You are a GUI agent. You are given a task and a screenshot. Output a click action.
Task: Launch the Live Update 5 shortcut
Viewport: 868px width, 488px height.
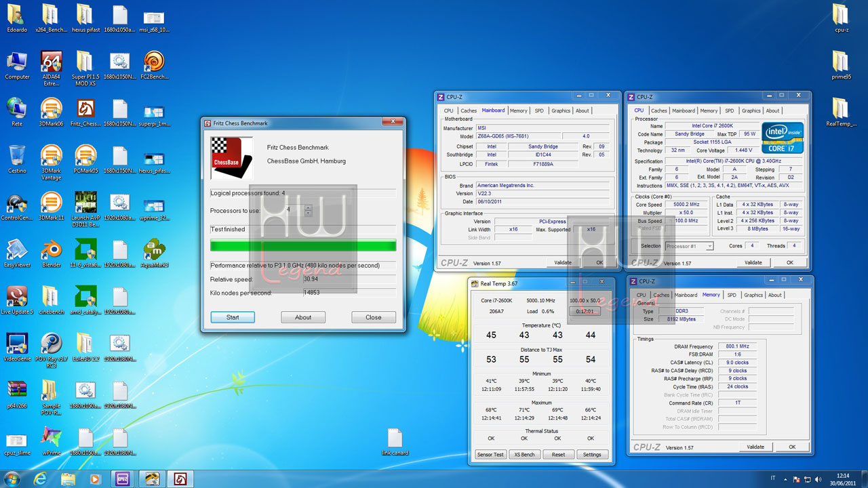(x=17, y=300)
